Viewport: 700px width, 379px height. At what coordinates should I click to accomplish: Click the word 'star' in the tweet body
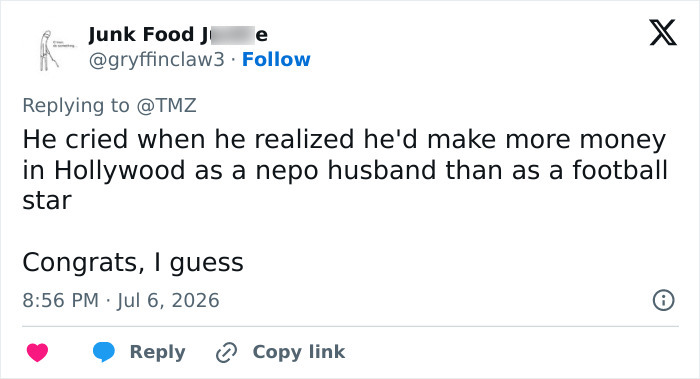click(47, 201)
